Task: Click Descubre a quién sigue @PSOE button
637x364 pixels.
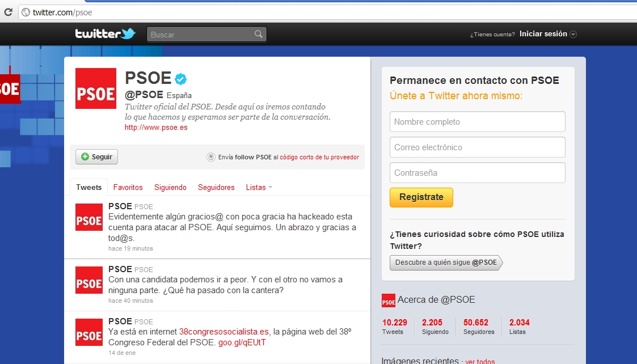Action: pyautogui.click(x=446, y=263)
